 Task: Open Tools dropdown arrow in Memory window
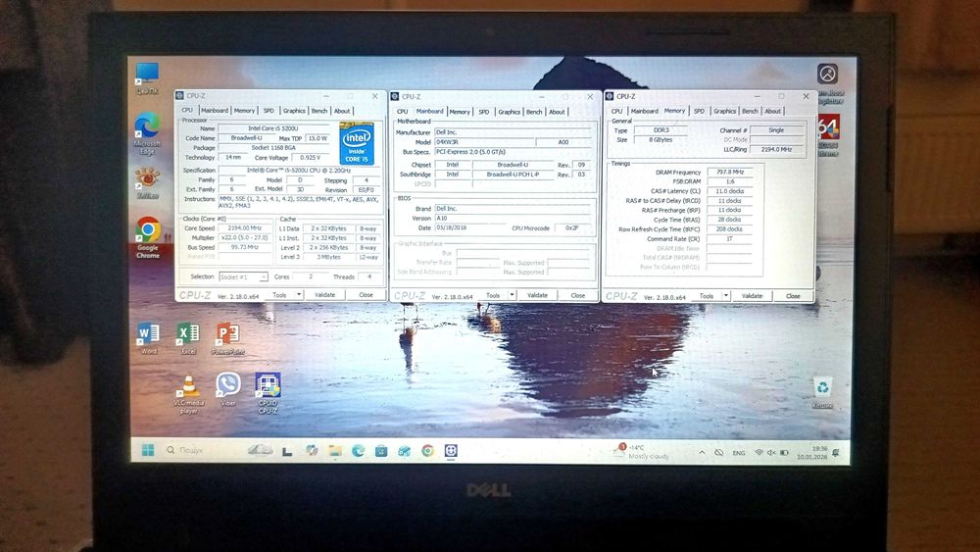coord(725,296)
